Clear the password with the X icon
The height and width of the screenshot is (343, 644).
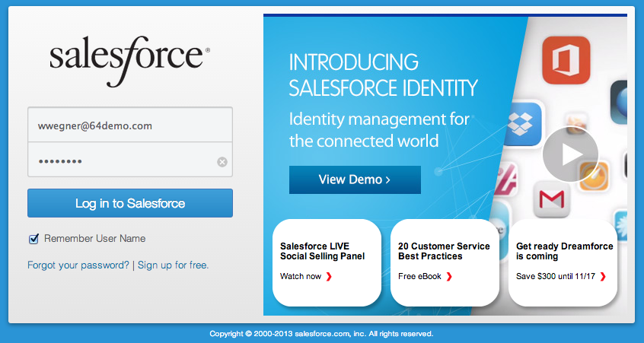click(x=222, y=162)
